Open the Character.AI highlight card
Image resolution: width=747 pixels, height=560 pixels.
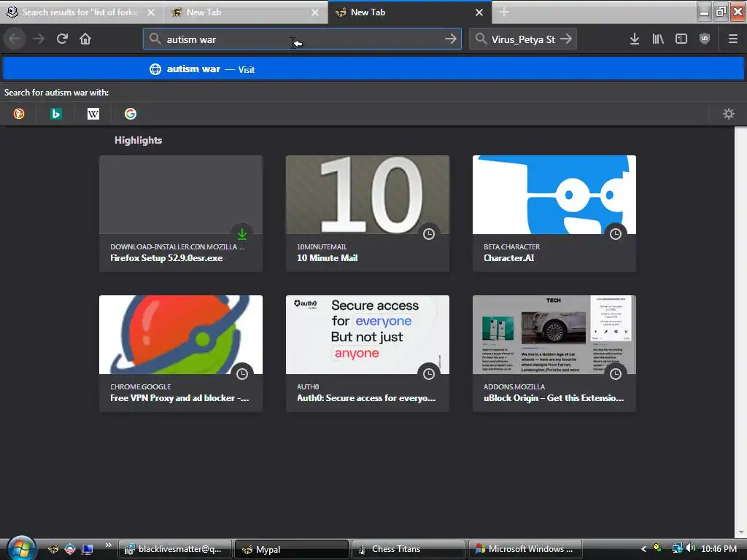click(x=554, y=214)
